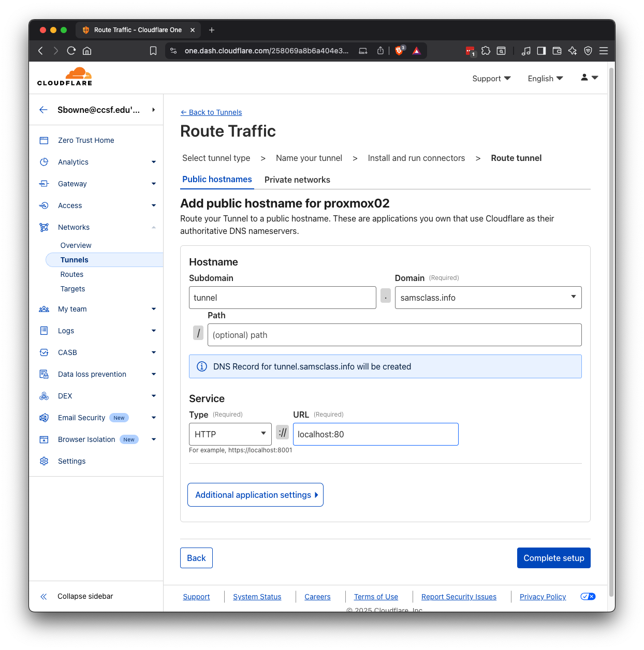This screenshot has height=650, width=644.
Task: Expand the Logs sidebar section
Action: click(x=154, y=331)
